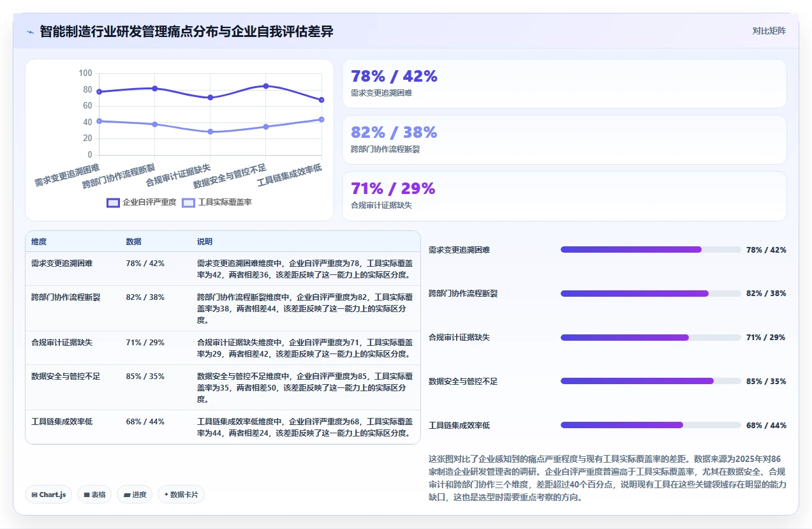Click chart axis label 工具链集成效率低

click(290, 175)
